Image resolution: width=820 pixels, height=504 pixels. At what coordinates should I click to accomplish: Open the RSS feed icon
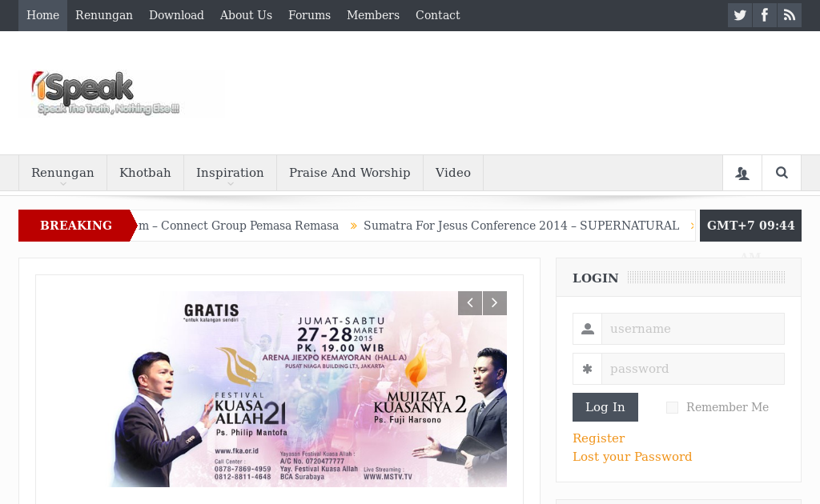(x=789, y=15)
